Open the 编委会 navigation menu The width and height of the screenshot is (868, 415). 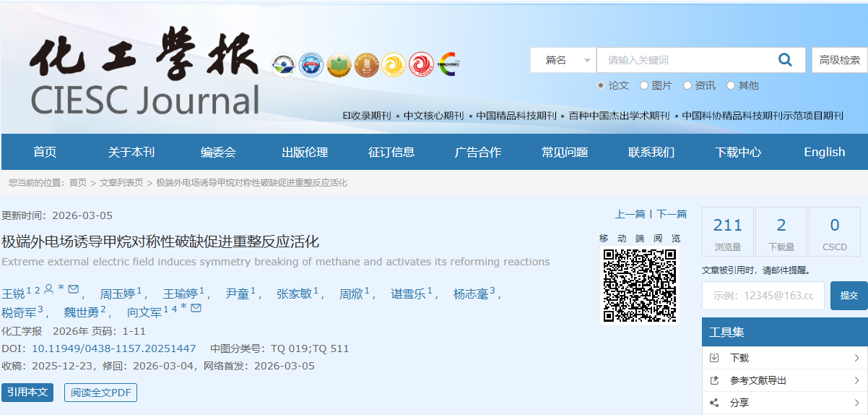218,152
